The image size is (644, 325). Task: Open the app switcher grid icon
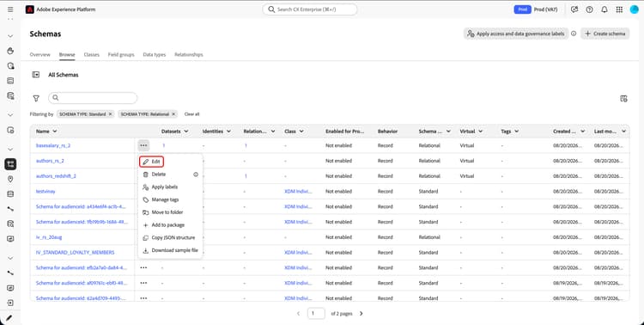tap(619, 9)
